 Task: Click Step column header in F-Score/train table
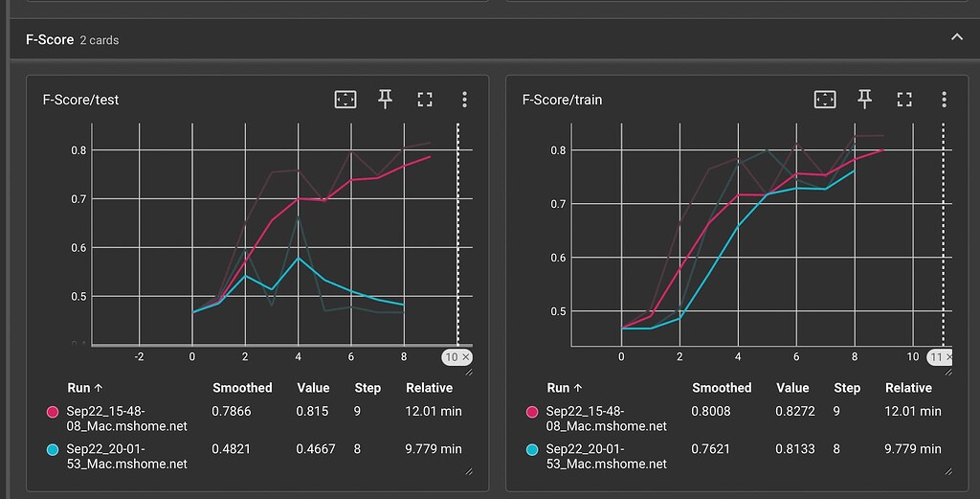(847, 388)
